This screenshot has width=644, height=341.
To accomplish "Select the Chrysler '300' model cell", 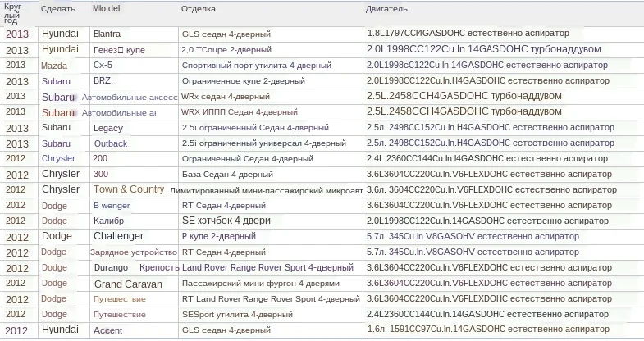I will pos(101,174).
